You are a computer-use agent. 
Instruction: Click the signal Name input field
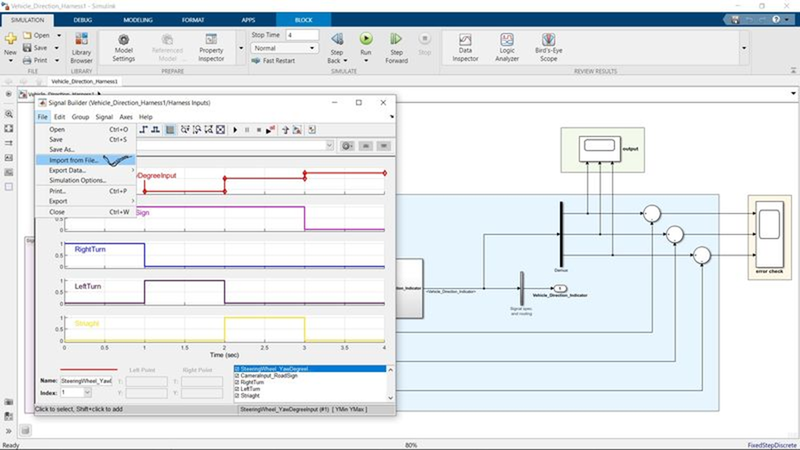click(x=86, y=381)
